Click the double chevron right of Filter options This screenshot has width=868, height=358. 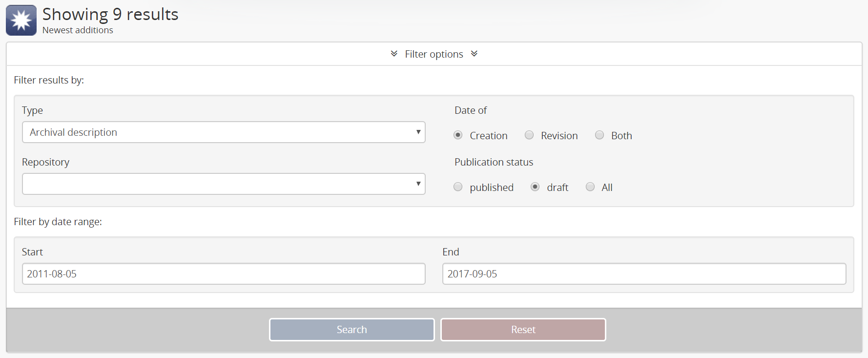click(x=474, y=54)
